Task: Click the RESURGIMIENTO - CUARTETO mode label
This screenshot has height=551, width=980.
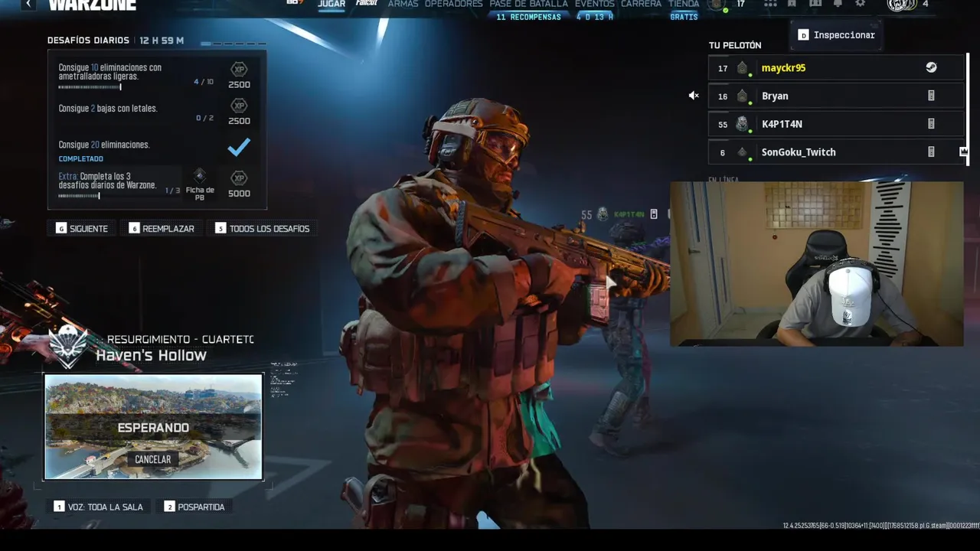Action: coord(180,339)
